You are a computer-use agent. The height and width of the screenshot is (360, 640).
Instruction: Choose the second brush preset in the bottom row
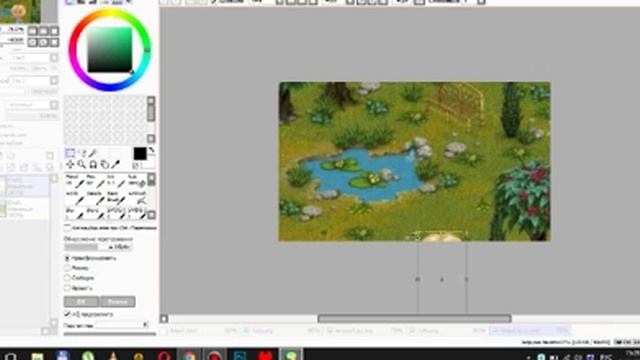tap(95, 213)
